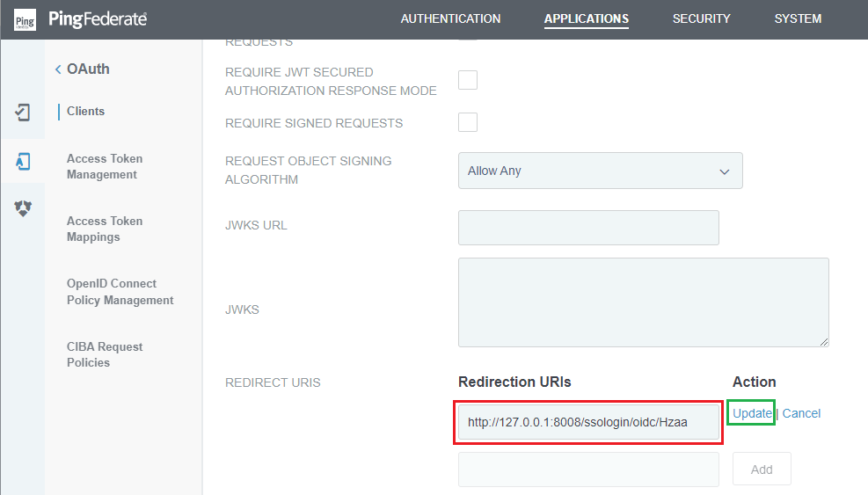The height and width of the screenshot is (495, 868).
Task: Select the applications document sidebar icon
Action: [x=23, y=162]
